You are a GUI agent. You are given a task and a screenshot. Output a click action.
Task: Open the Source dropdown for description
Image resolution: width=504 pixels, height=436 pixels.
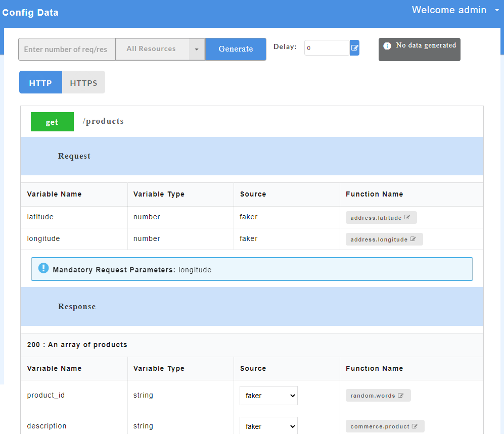pos(269,426)
